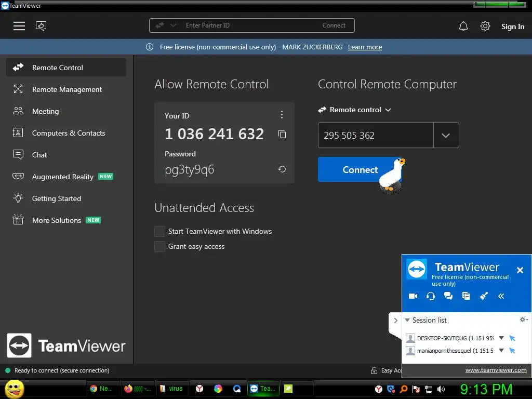Enable Start TeamViewer with Windows
532x399 pixels.
coord(159,231)
